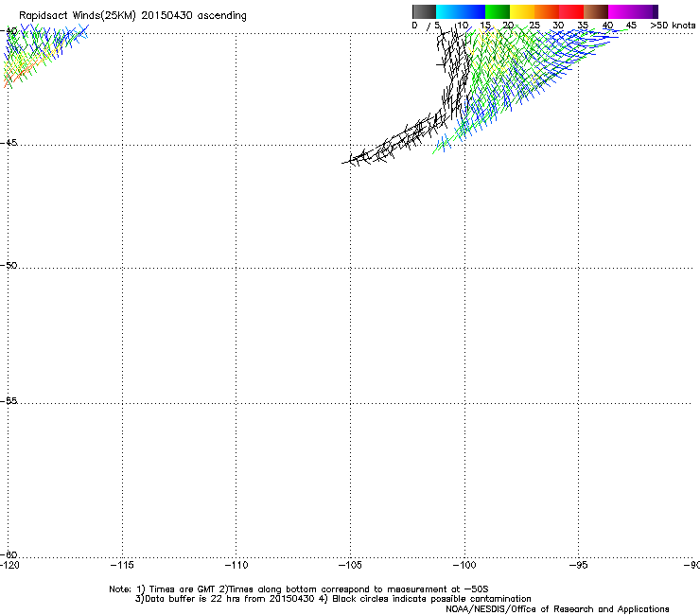Click the '-115' longitude axis label

tap(122, 566)
